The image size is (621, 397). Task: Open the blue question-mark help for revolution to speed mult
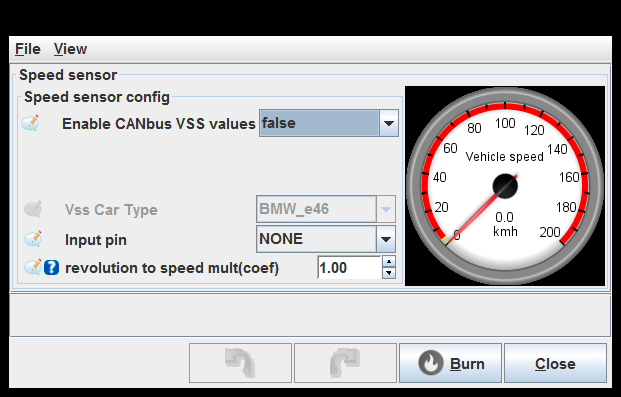click(x=51, y=267)
